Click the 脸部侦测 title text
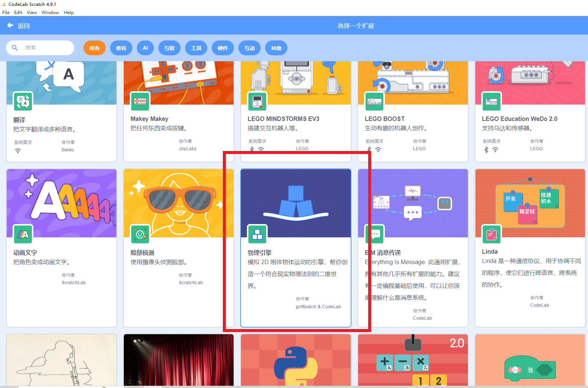The height and width of the screenshot is (388, 588). coord(142,253)
